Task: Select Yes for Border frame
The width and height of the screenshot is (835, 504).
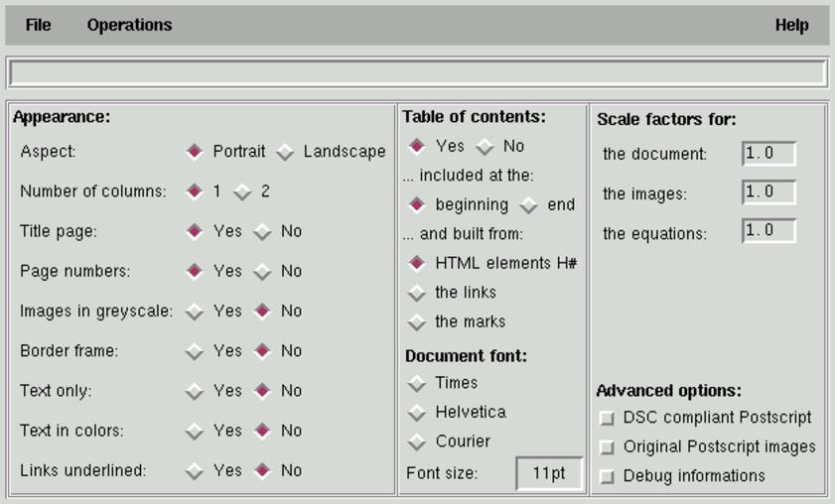Action: click(195, 351)
